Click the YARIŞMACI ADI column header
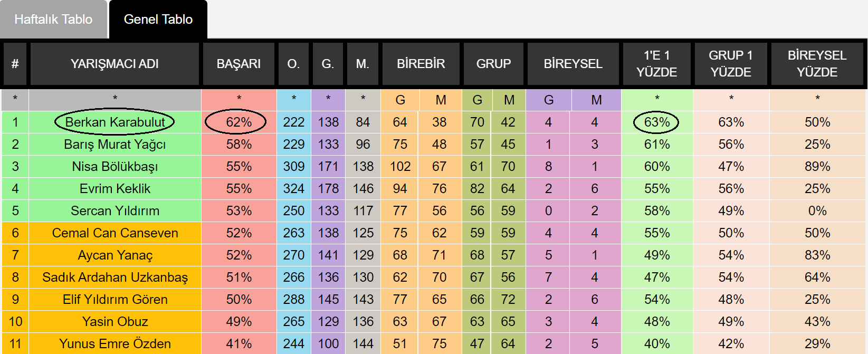Image resolution: width=868 pixels, height=354 pixels. pos(115,64)
